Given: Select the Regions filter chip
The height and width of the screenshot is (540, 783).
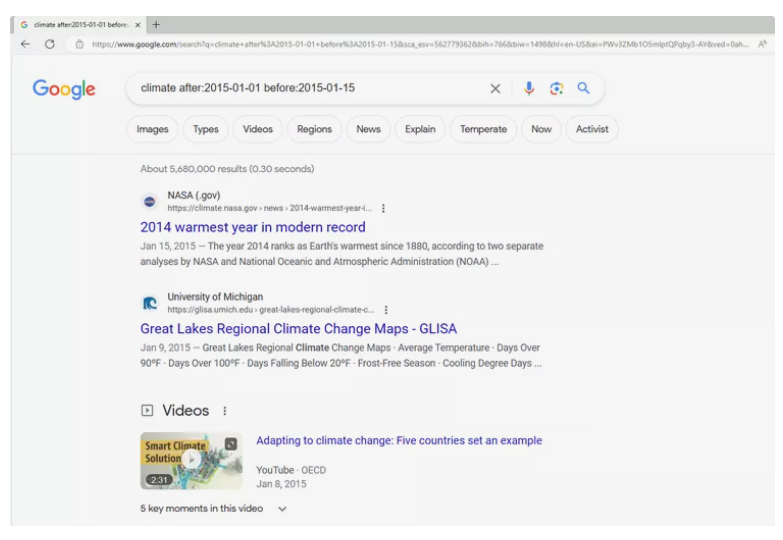Looking at the screenshot, I should tap(314, 129).
